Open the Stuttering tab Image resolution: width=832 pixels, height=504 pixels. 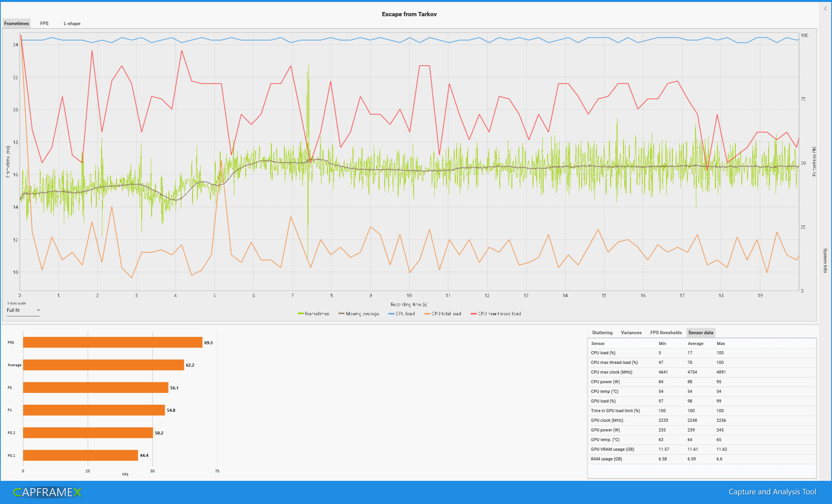point(602,333)
